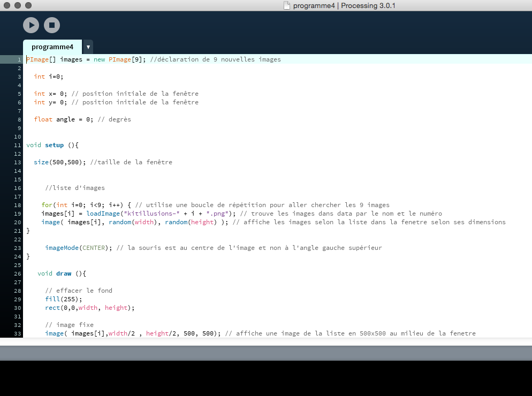
Task: Click 'fill(255);' statement
Action: click(64, 299)
